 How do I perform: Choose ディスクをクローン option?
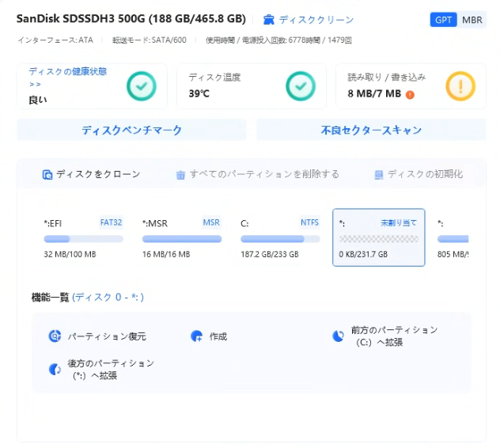click(98, 174)
